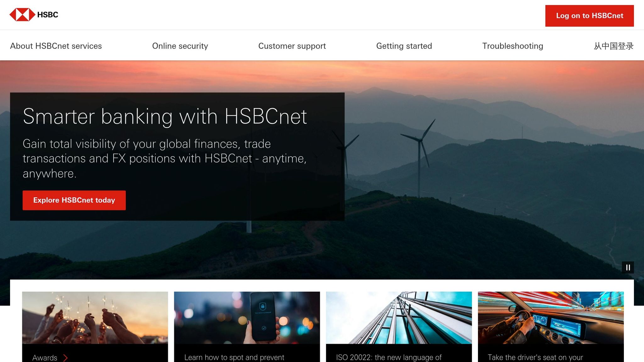Viewport: 644px width, 362px height.
Task: Click the sparklers Awards thumbnail
Action: pos(95,318)
